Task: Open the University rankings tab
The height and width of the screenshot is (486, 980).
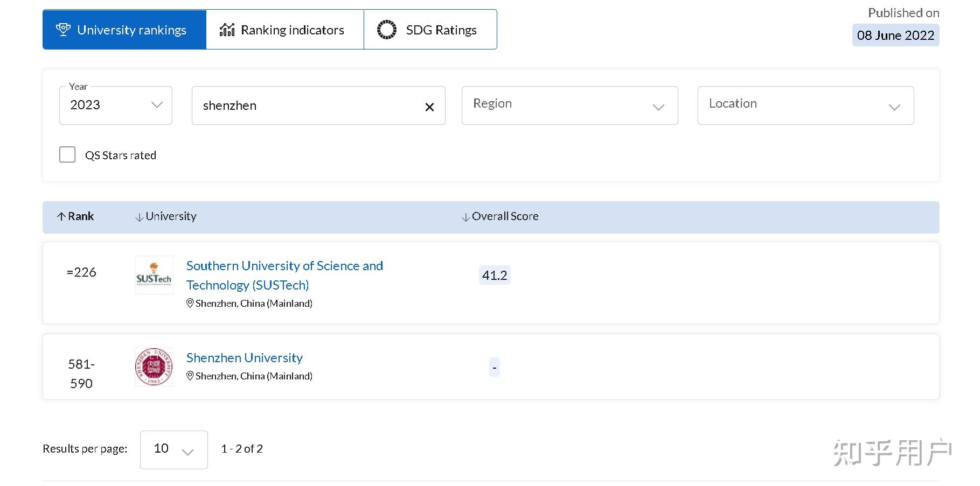Action: coord(124,30)
